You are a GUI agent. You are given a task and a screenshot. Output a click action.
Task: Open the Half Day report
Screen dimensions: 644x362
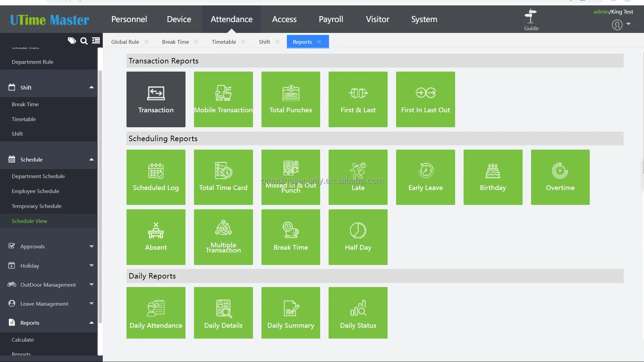point(358,237)
